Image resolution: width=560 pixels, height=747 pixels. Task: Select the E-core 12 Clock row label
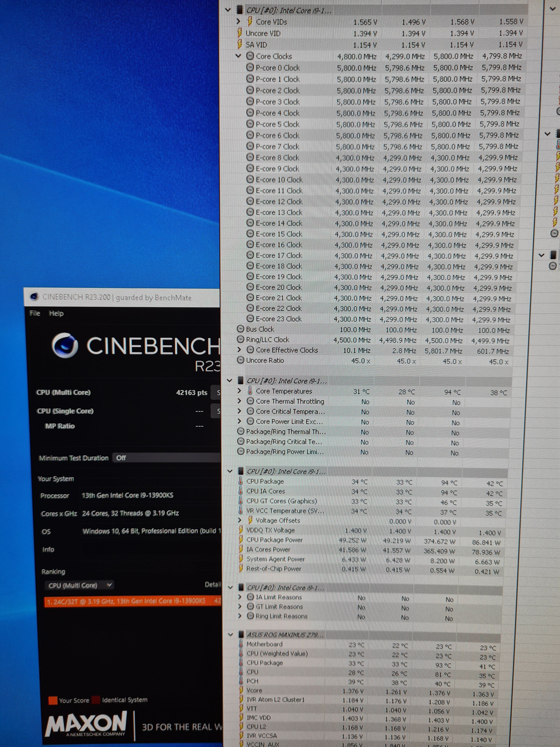[x=279, y=201]
